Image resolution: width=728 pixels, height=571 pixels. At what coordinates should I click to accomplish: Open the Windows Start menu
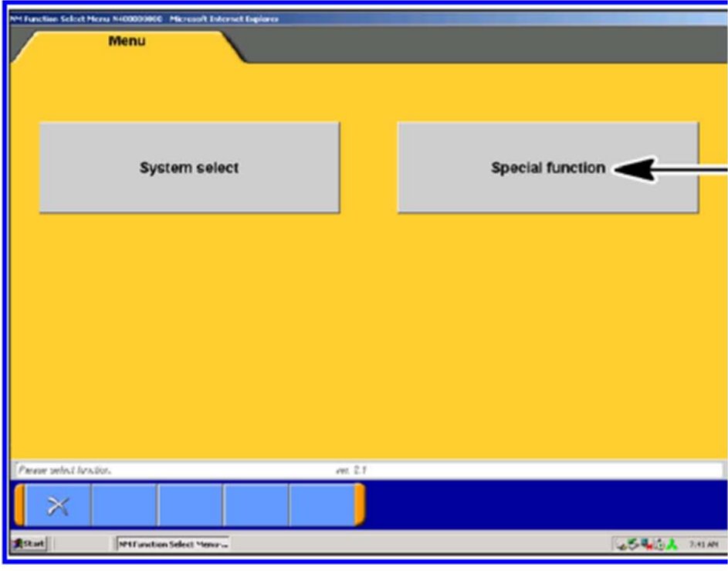point(29,545)
